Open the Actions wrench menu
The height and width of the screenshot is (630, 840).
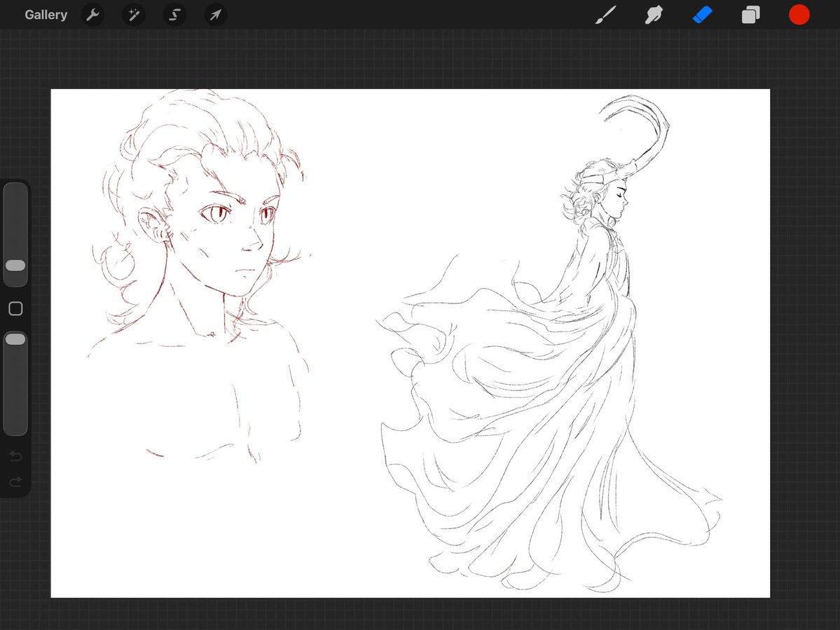click(92, 15)
